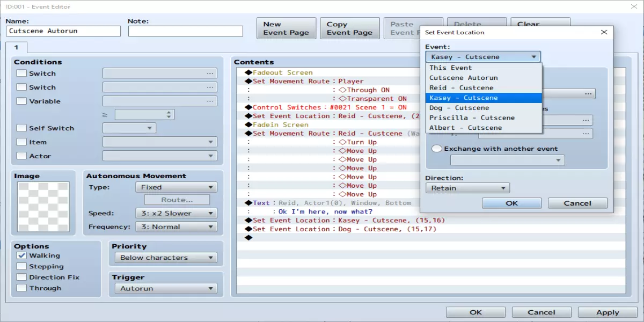
Task: Open the Trigger Autorun dropdown
Action: (x=165, y=288)
